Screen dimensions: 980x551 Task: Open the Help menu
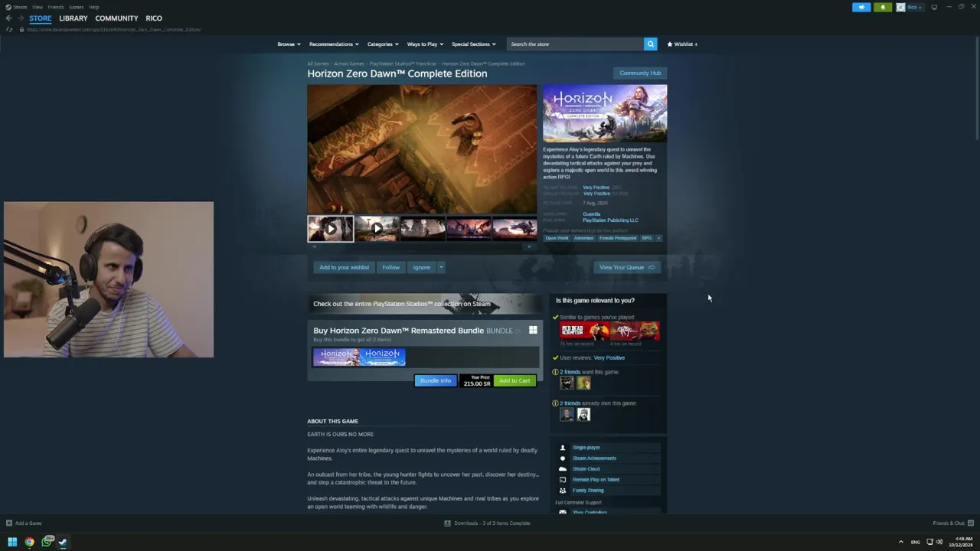pyautogui.click(x=93, y=7)
